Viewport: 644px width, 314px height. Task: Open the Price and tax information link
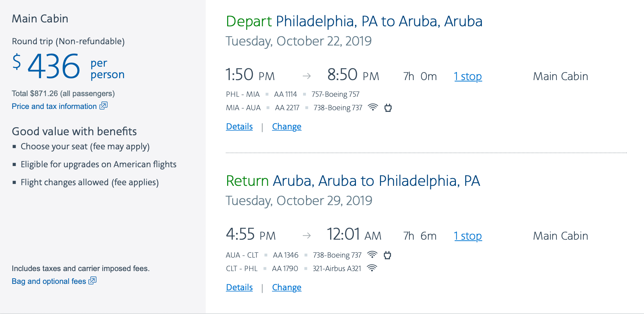[x=54, y=106]
